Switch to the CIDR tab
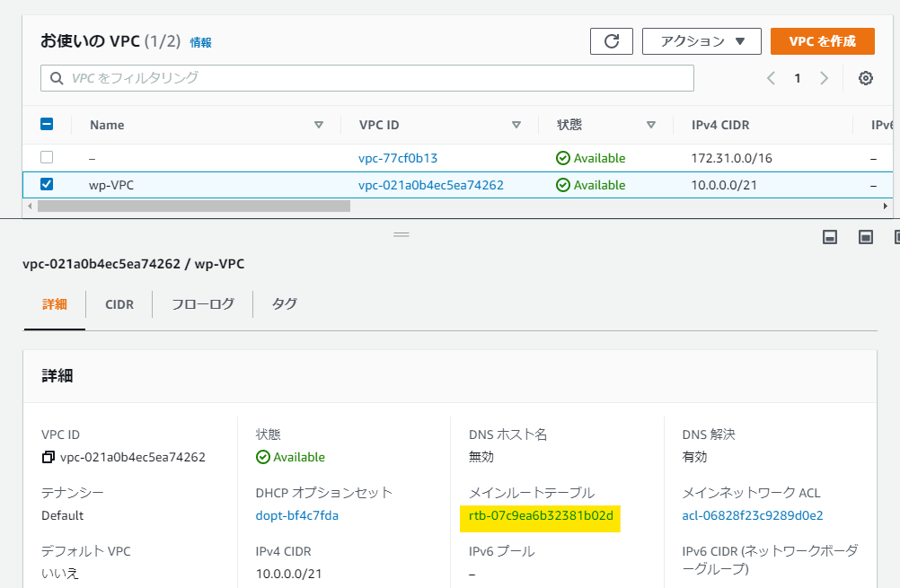 pyautogui.click(x=119, y=304)
